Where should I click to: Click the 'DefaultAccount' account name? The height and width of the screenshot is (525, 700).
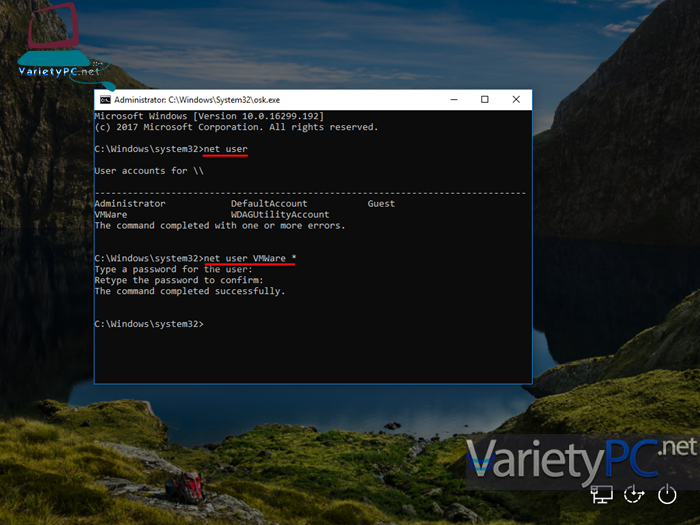pyautogui.click(x=269, y=204)
